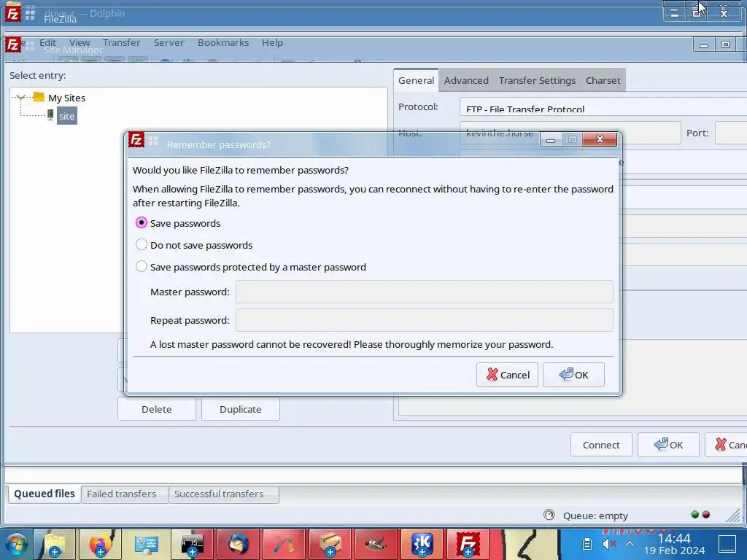Image resolution: width=747 pixels, height=560 pixels.
Task: Click the Repeat password input field
Action: [x=424, y=321]
